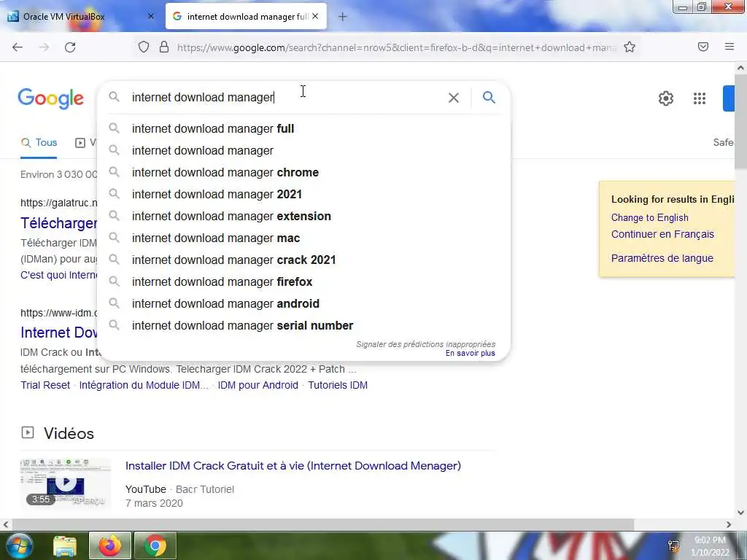747x560 pixels.
Task: Click the blue search magnifier button
Action: point(489,98)
